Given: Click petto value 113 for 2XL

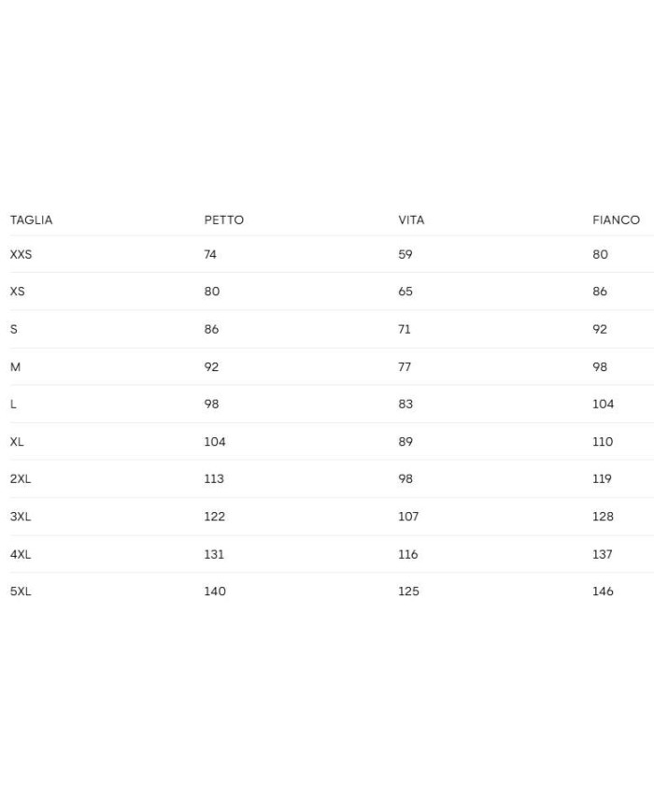Looking at the screenshot, I should click(x=214, y=478).
